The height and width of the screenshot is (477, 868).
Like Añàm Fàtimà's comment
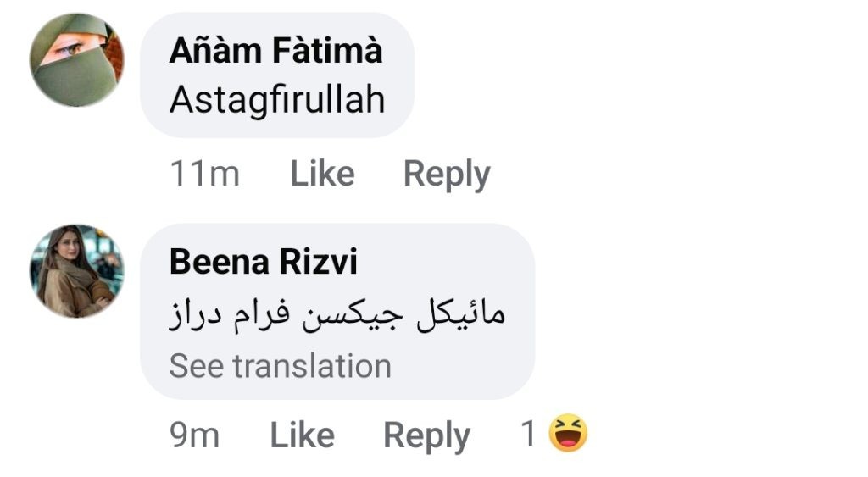[322, 174]
